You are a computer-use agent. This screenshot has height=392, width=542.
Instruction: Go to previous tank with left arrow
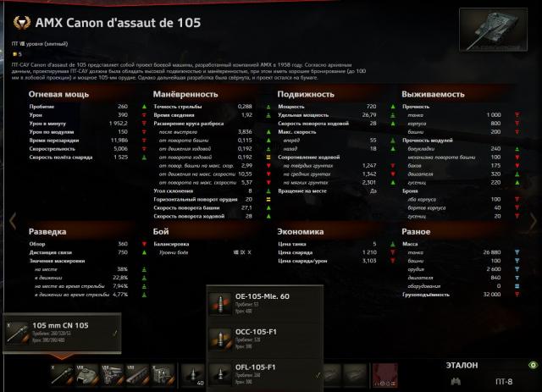point(13,221)
